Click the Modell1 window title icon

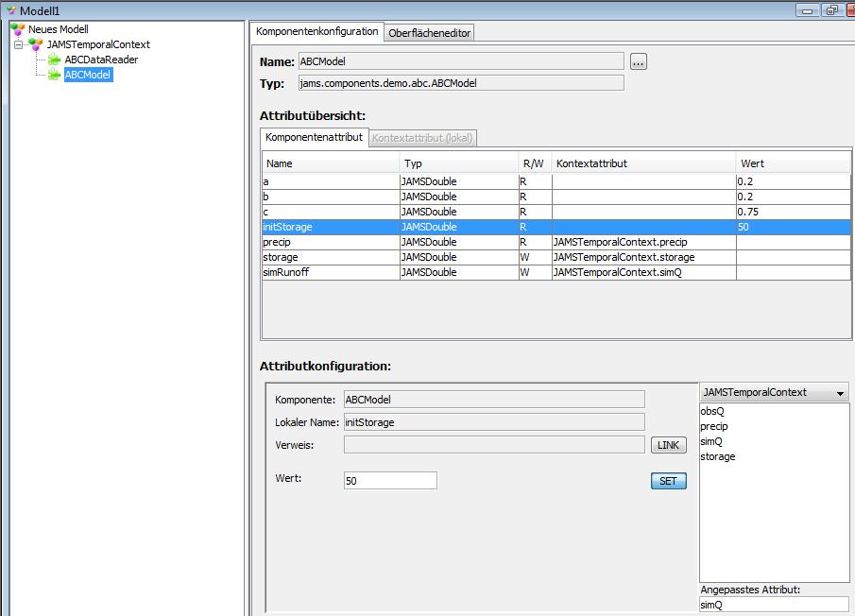[10, 10]
